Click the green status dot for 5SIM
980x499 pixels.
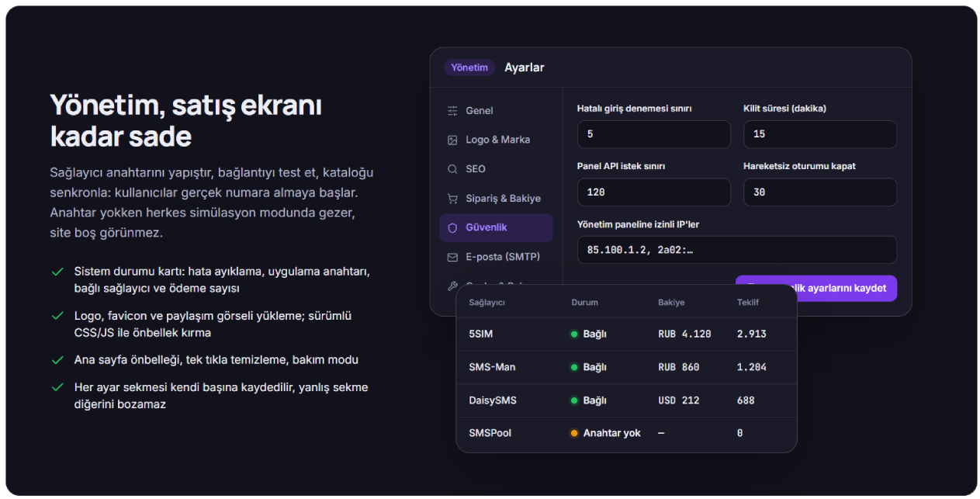574,334
